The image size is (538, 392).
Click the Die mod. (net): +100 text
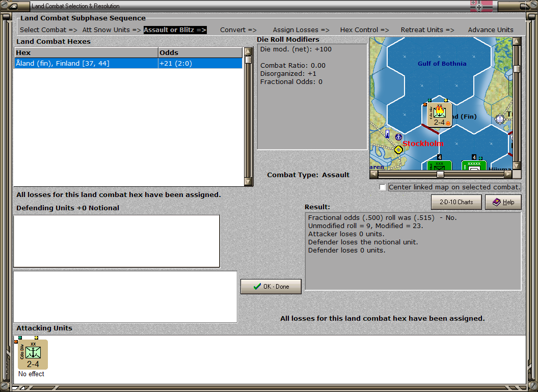(296, 49)
